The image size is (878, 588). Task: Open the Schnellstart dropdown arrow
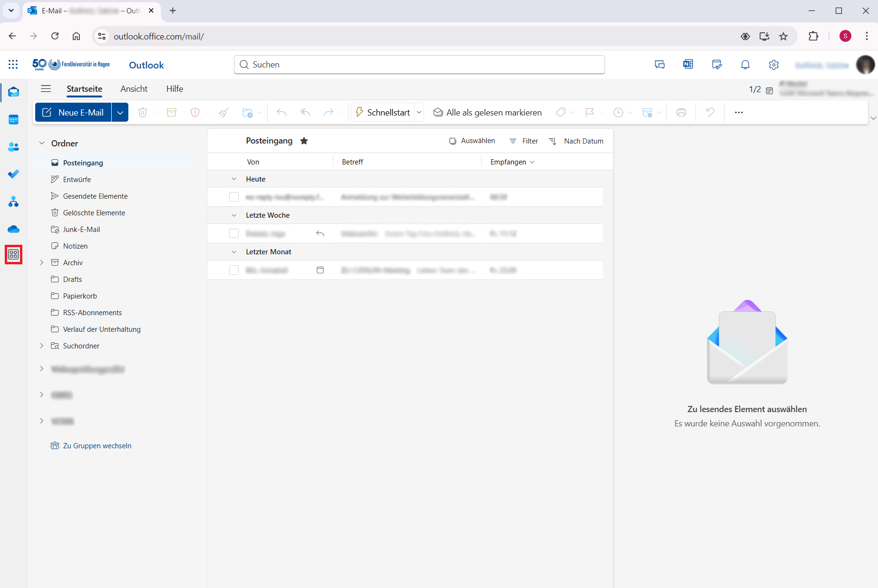[x=419, y=113]
